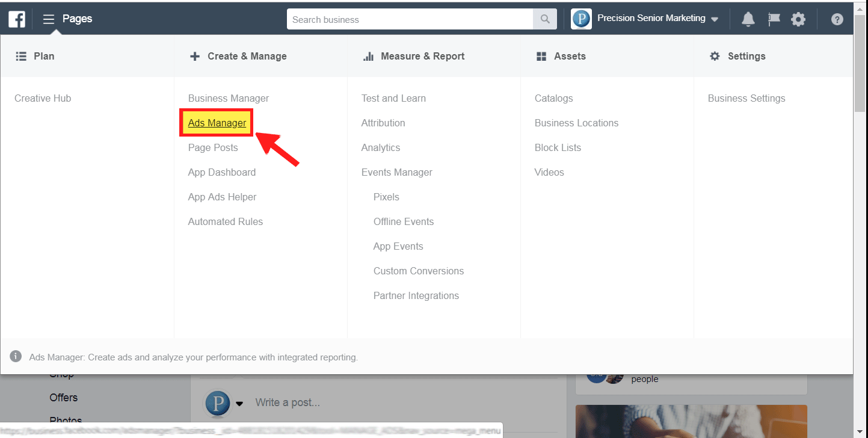
Task: Go to Page Posts
Action: pyautogui.click(x=213, y=147)
